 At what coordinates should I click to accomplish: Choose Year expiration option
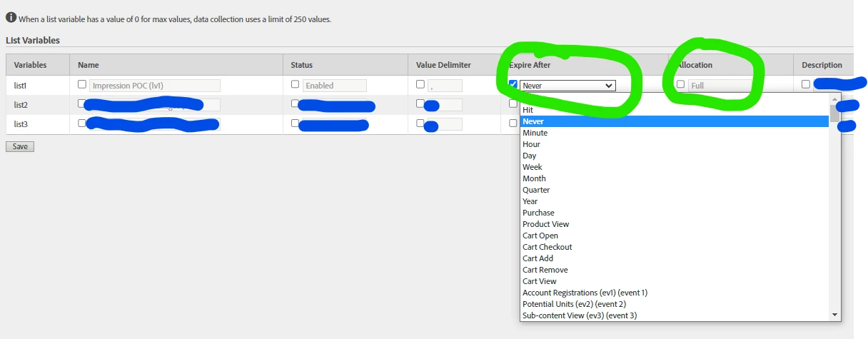point(675,201)
